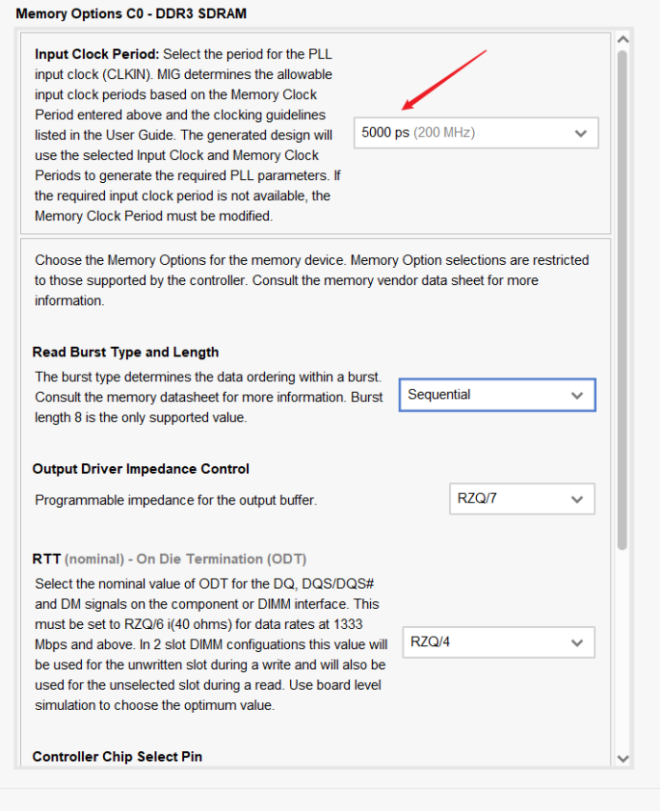660x812 pixels.
Task: Click the chevron icon beside RZQ/4
Action: pos(576,643)
